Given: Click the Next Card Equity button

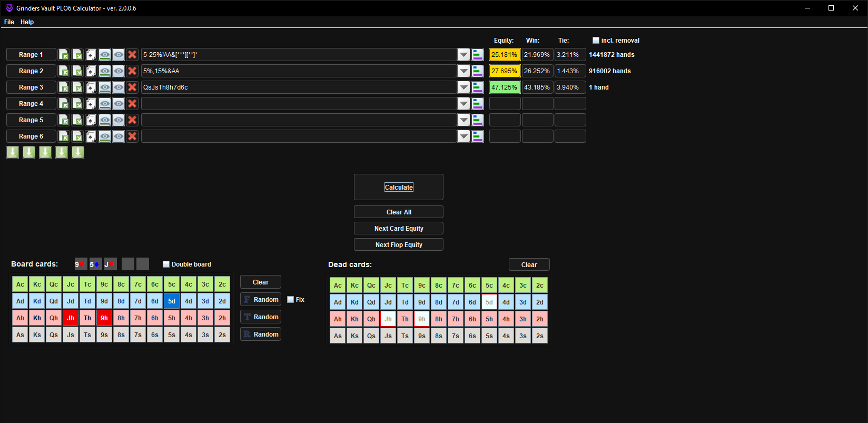Looking at the screenshot, I should pyautogui.click(x=399, y=229).
